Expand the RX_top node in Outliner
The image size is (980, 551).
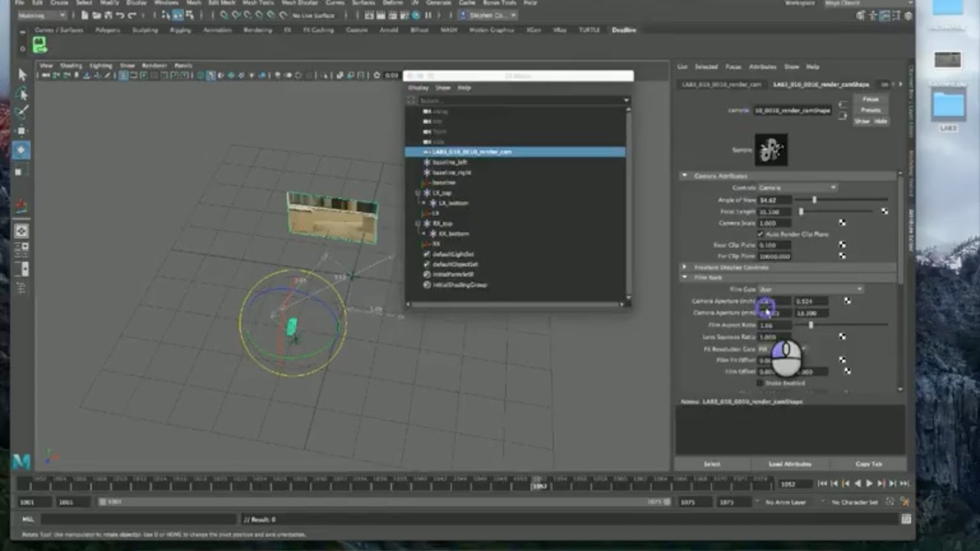418,223
